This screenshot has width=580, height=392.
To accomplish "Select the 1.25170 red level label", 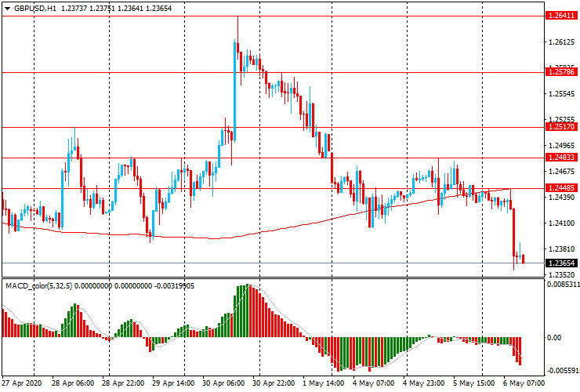I will [561, 127].
